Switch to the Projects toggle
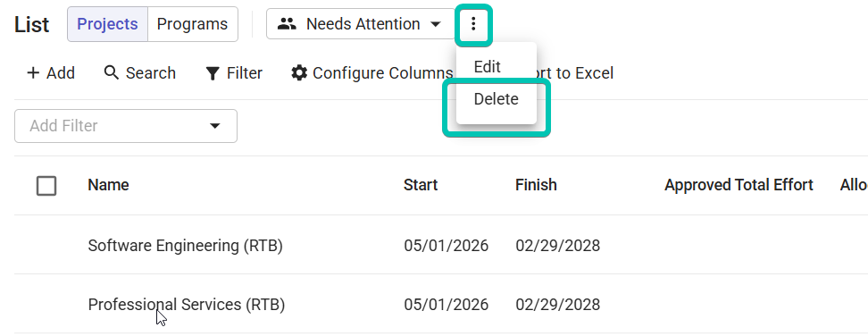868x336 pixels. point(107,24)
